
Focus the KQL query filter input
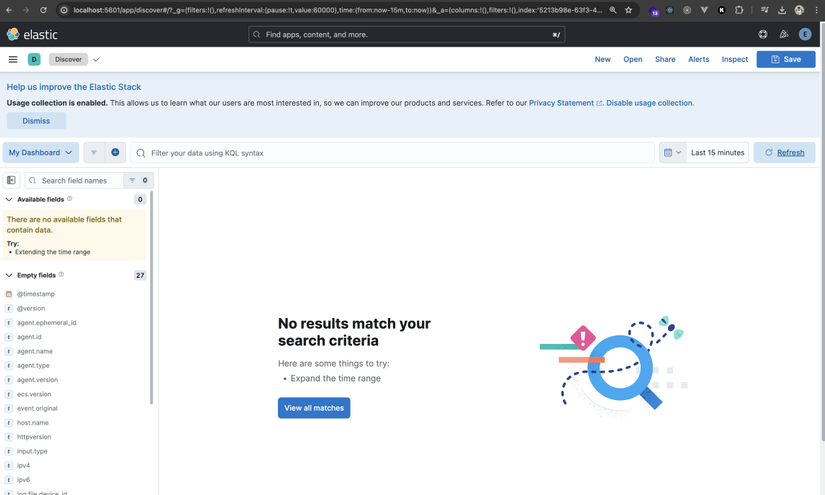[x=392, y=153]
